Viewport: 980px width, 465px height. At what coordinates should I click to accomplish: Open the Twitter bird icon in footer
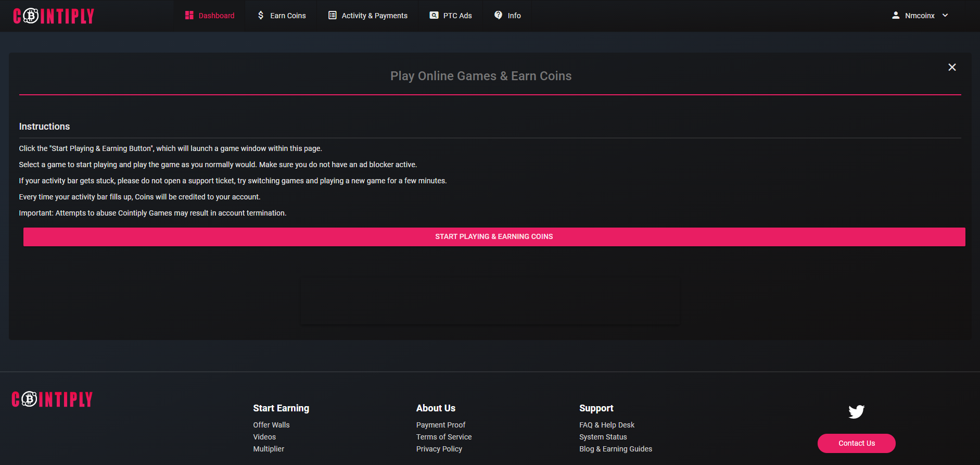click(x=856, y=411)
